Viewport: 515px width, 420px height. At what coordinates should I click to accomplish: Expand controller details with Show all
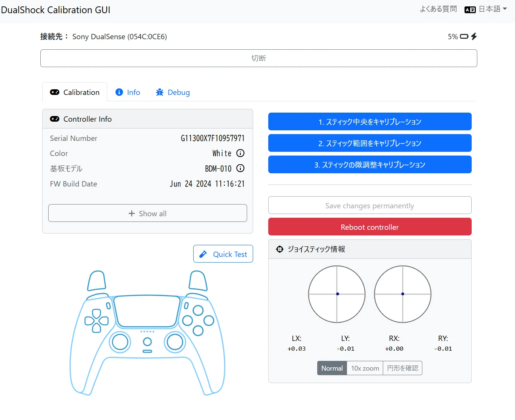coord(148,213)
